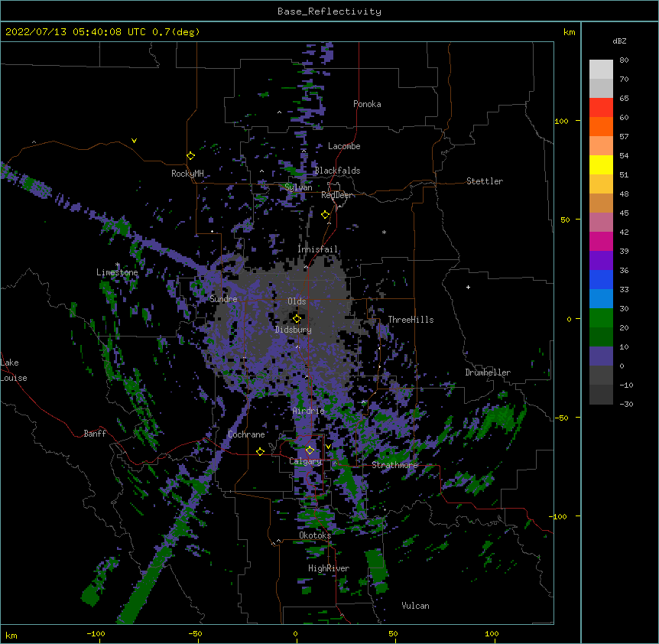Click the Strathmore town label

(x=394, y=465)
